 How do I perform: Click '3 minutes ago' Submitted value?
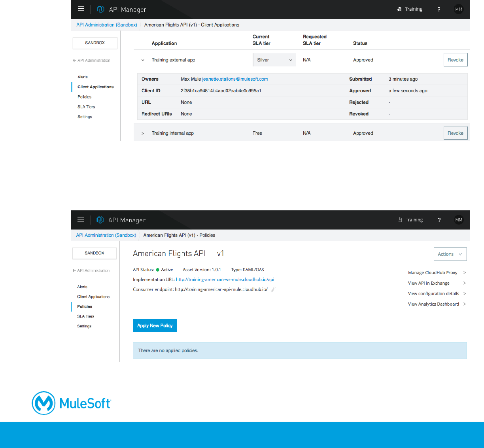(403, 79)
